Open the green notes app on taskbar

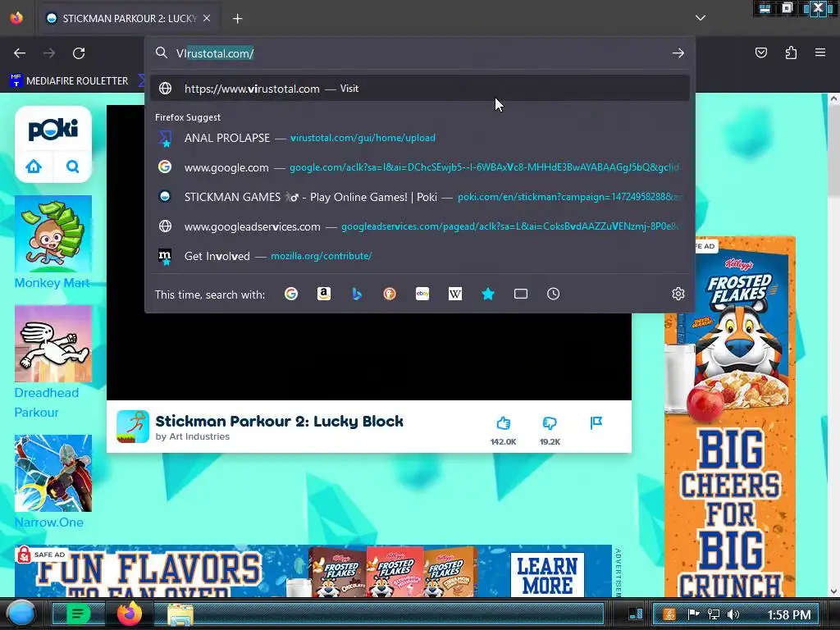(78, 614)
